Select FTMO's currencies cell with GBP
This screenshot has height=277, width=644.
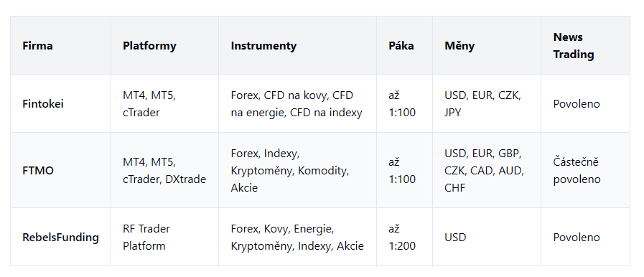[x=487, y=170]
